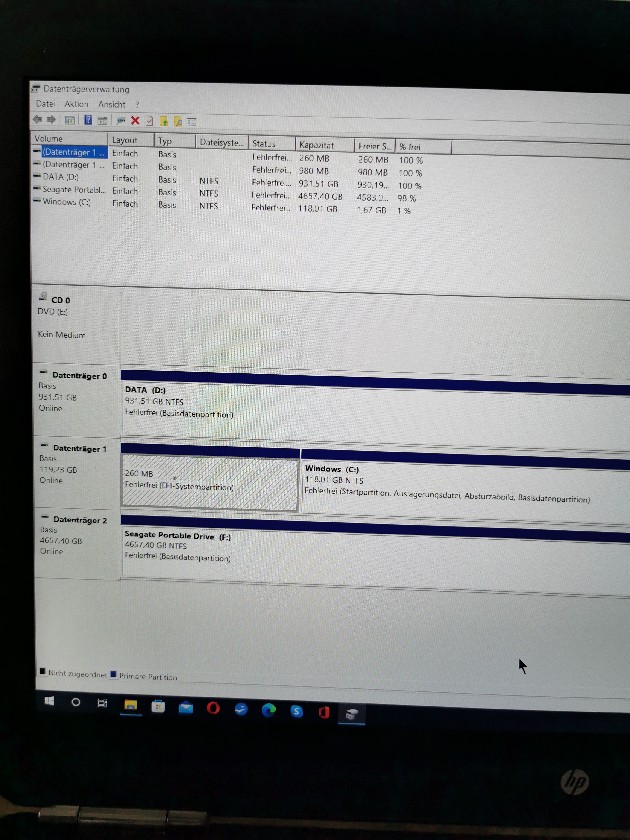630x840 pixels.
Task: Open the Datei menu
Action: 45,104
